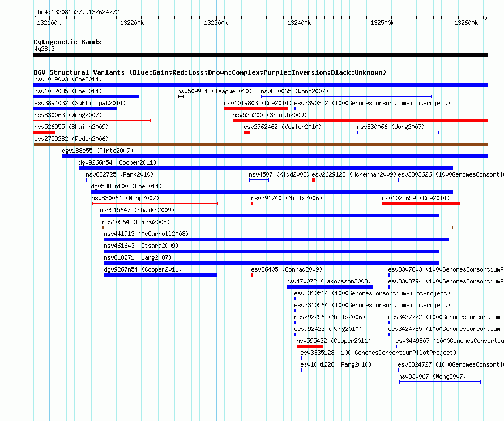Select the esv2759282 (Redon2006) complex variant label

pos(71,139)
